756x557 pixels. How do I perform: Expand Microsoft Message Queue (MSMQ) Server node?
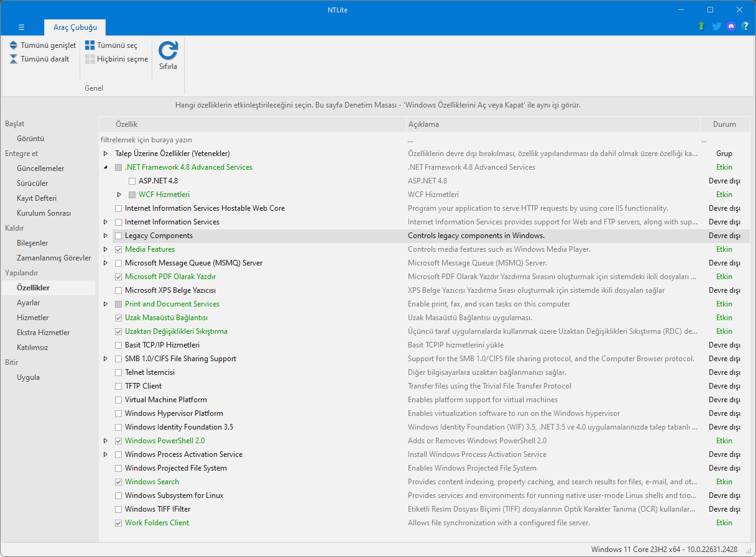(106, 263)
